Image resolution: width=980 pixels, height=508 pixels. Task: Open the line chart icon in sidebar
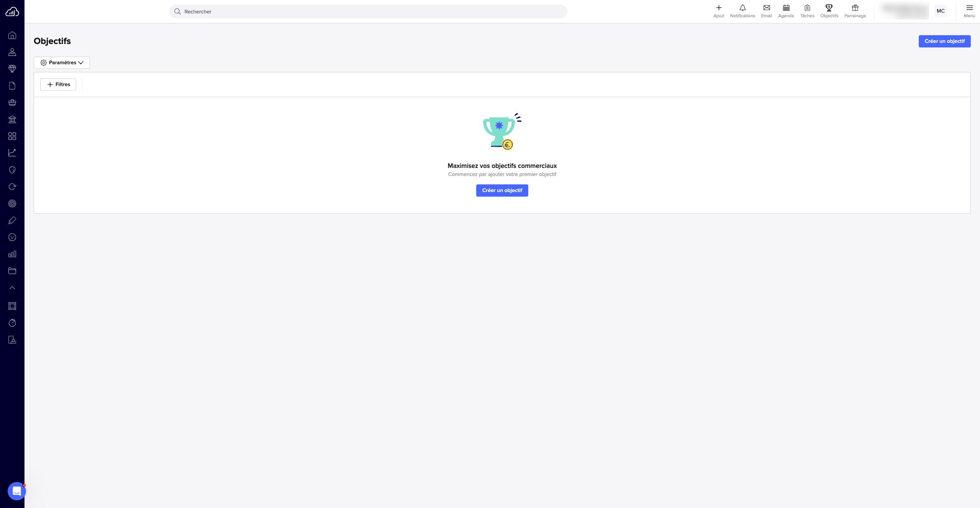coord(12,153)
